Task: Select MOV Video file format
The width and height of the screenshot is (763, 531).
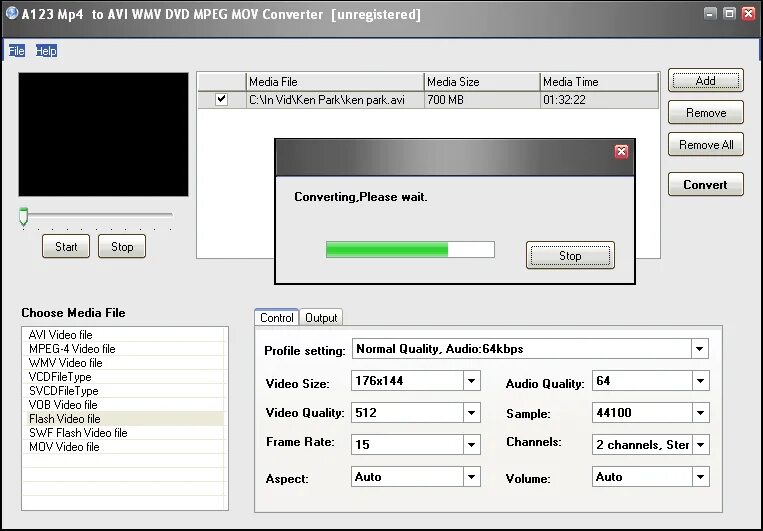Action: [x=123, y=446]
